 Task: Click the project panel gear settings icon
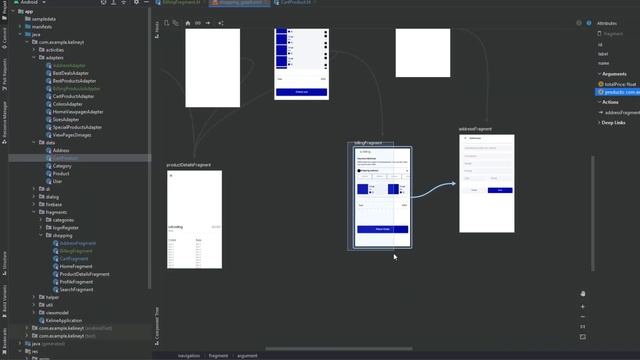[136, 2]
